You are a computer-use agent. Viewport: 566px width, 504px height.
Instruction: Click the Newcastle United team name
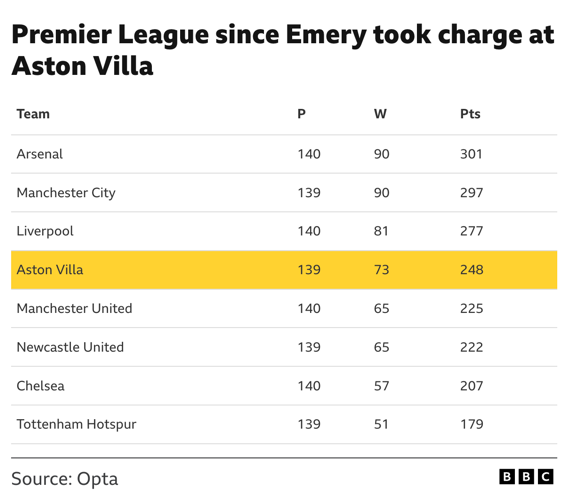click(x=70, y=347)
